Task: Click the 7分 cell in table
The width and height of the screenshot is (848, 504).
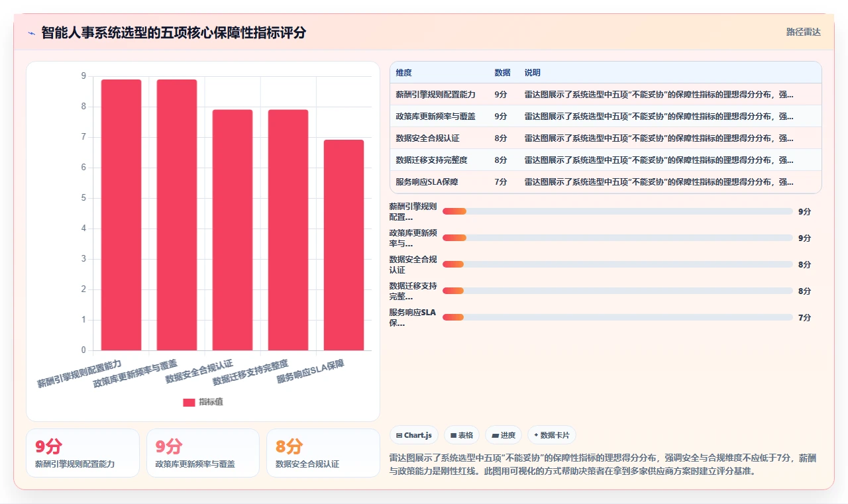Action: pos(500,181)
